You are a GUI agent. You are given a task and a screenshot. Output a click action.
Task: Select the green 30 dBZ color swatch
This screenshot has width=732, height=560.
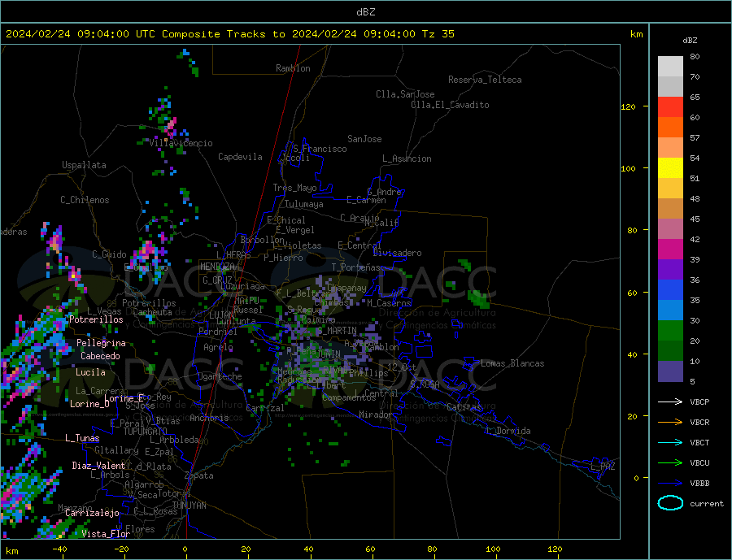click(670, 331)
